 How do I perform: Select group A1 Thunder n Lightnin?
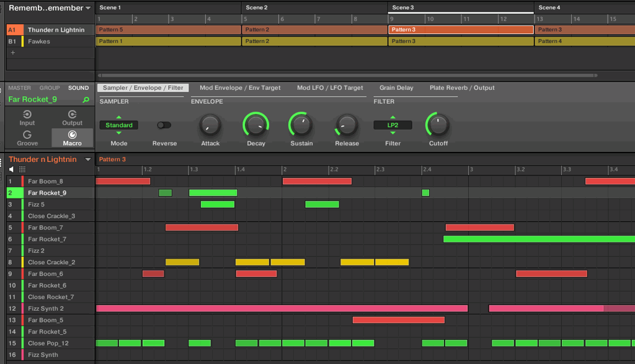click(x=51, y=30)
